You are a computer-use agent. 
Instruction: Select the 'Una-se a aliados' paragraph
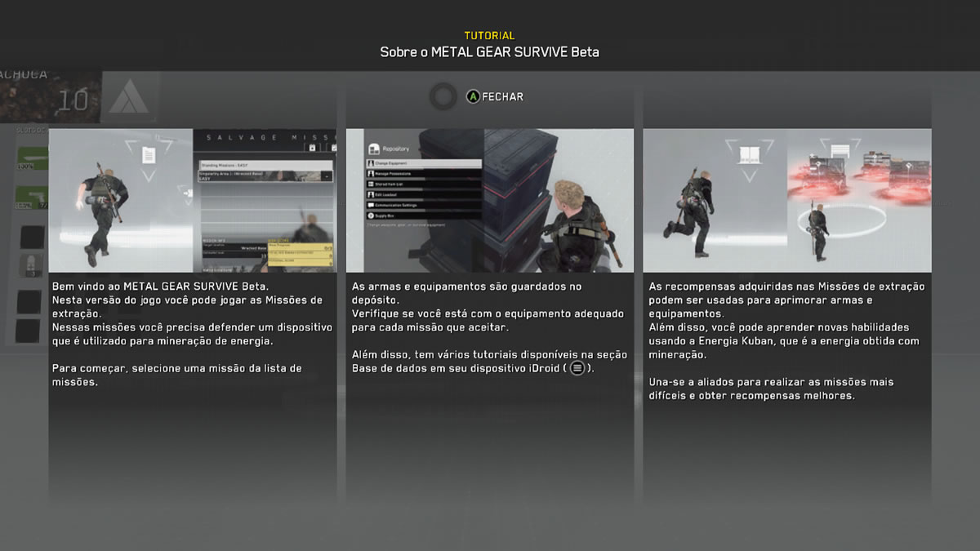point(772,389)
